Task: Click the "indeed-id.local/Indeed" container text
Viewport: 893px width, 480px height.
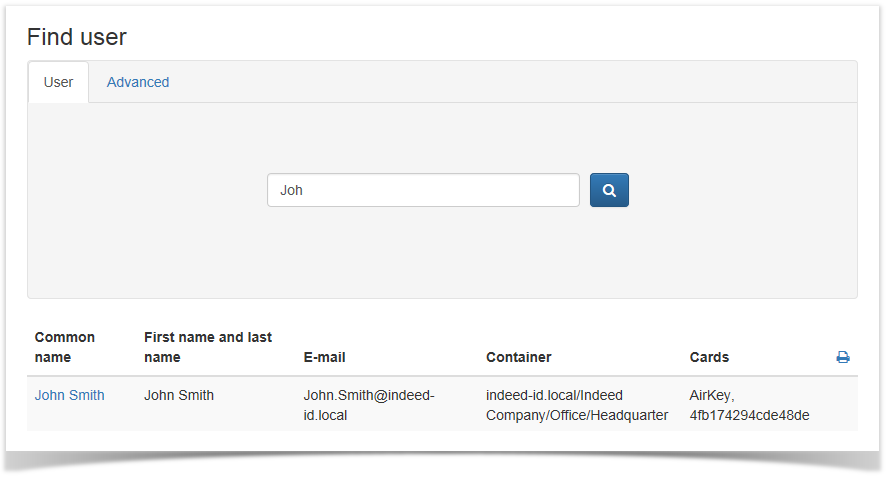Action: tap(554, 395)
